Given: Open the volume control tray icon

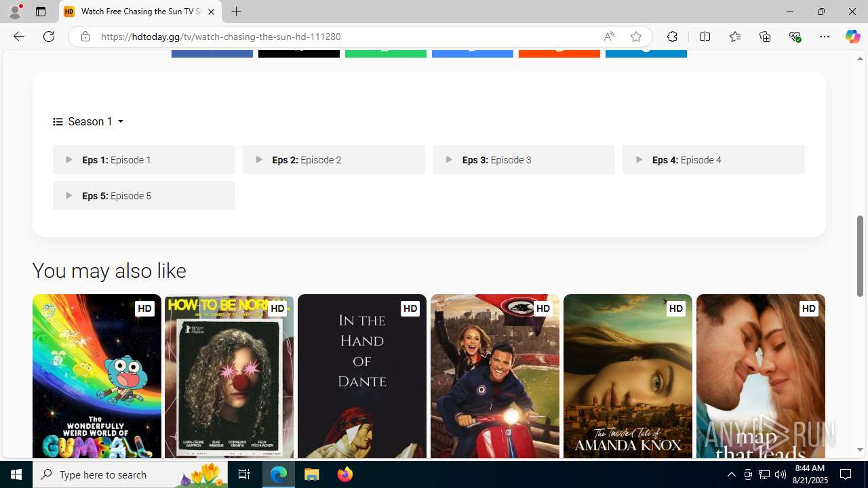Looking at the screenshot, I should pos(781,474).
